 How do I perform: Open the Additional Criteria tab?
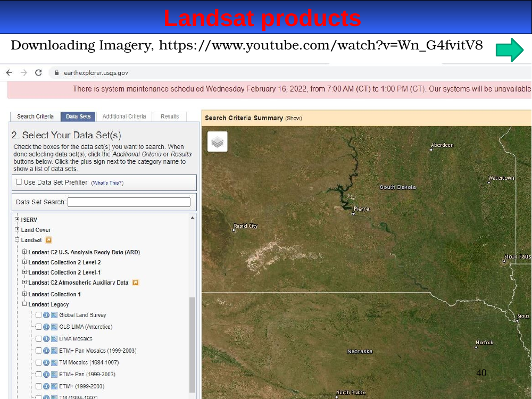(124, 117)
